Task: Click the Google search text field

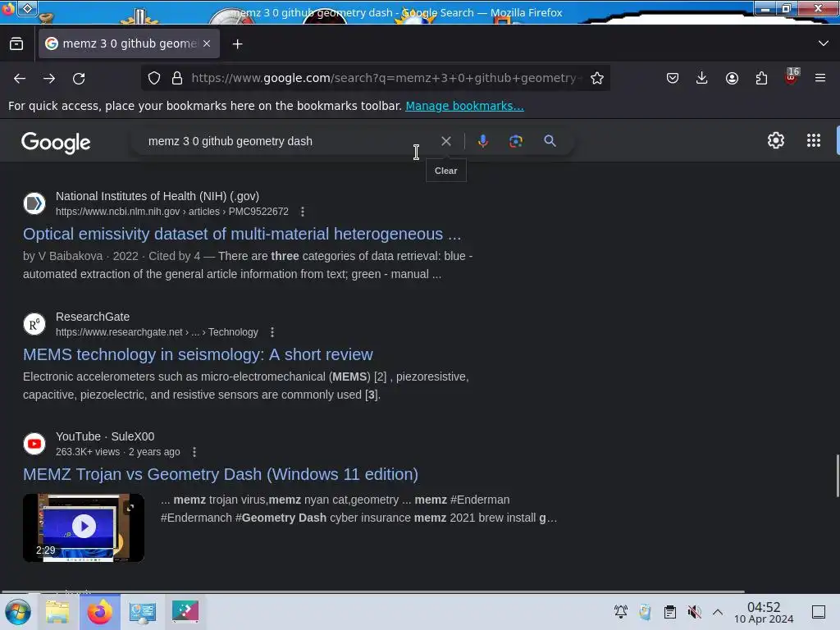Action: pyautogui.click(x=284, y=141)
